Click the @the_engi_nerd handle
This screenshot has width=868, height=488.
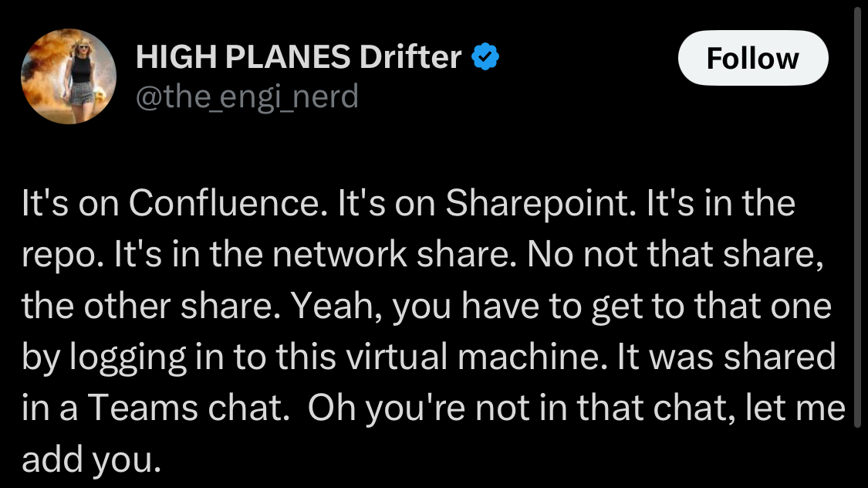247,97
